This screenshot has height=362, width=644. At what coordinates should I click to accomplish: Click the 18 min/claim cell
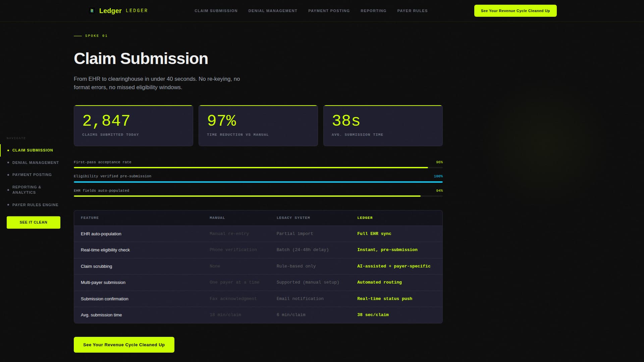[x=225, y=315]
